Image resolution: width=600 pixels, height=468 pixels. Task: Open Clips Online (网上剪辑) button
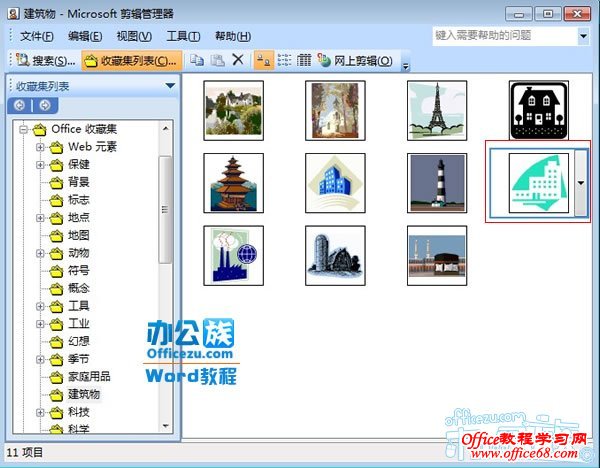[356, 60]
